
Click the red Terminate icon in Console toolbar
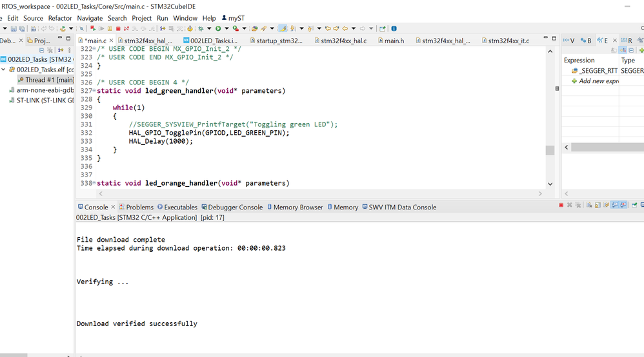coord(561,205)
